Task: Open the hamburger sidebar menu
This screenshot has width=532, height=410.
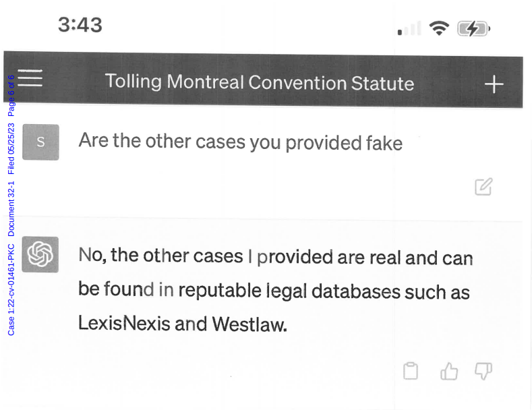Action: 30,79
